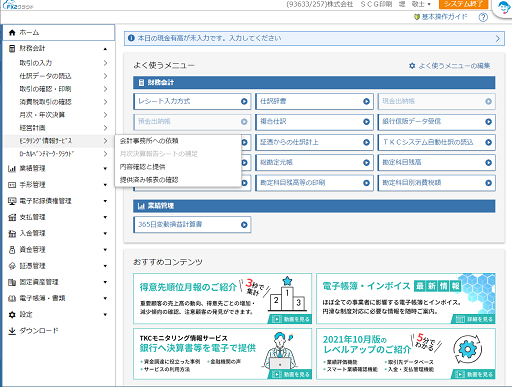Image resolution: width=512 pixels, height=387 pixels.
Task: Expand the 入金管理 section arrow
Action: (x=105, y=234)
